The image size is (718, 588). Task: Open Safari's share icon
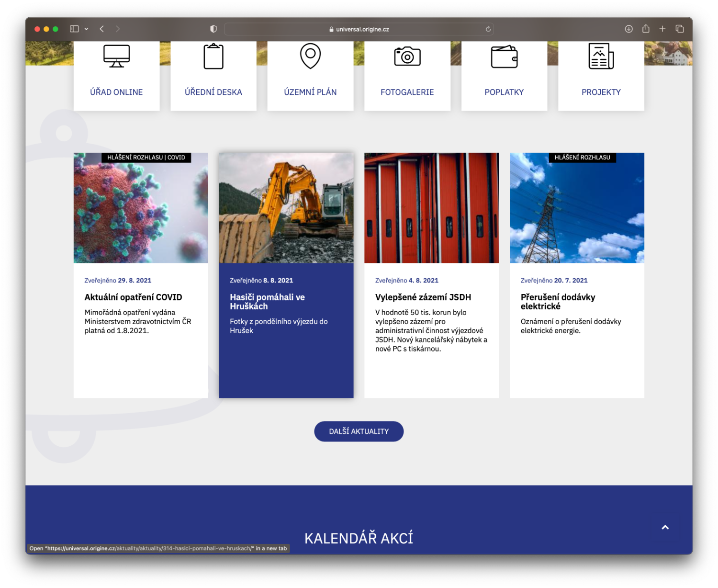(646, 29)
